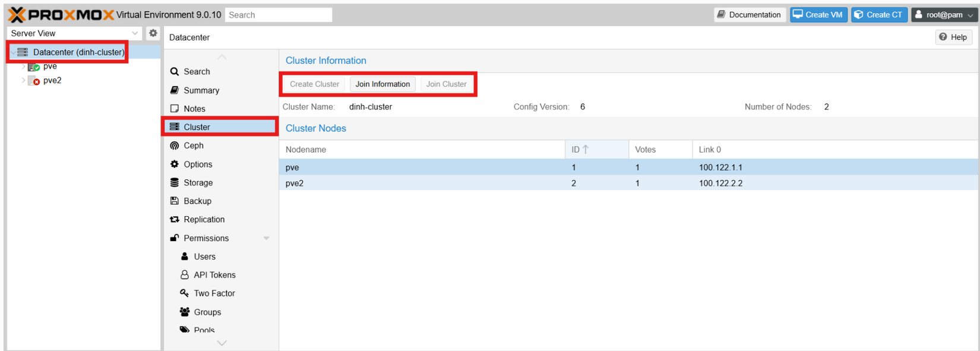Click the Proxmox logo
Viewport: 980px width, 351px height.
coord(61,15)
